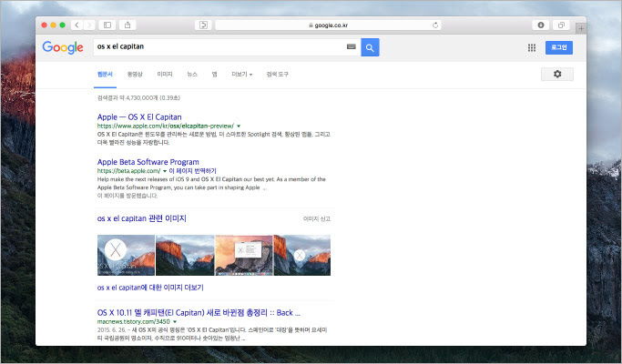
Task: Click os x el capitan에 대한 이미지 더보기 link
Action: click(x=150, y=288)
